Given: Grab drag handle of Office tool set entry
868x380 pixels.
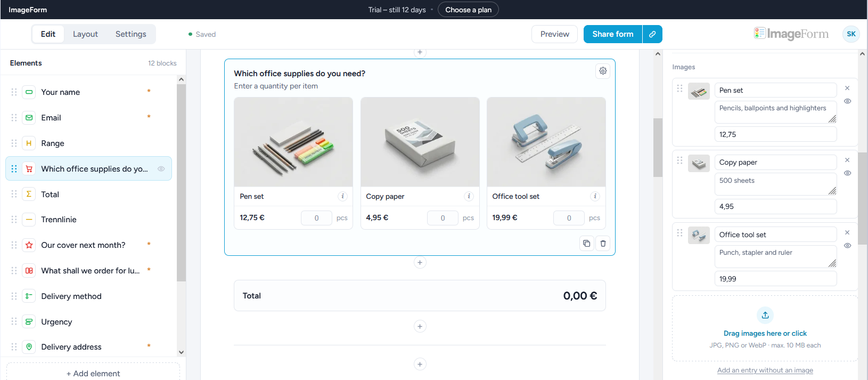Looking at the screenshot, I should point(679,233).
